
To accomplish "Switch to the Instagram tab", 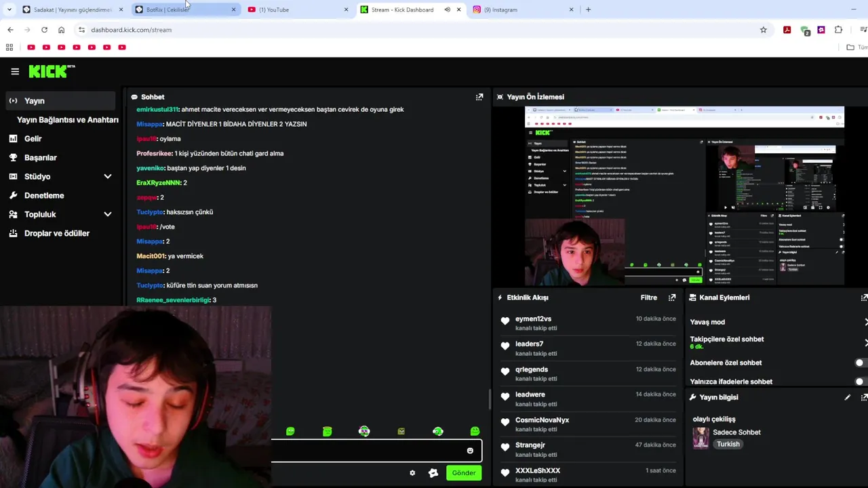I will point(522,9).
